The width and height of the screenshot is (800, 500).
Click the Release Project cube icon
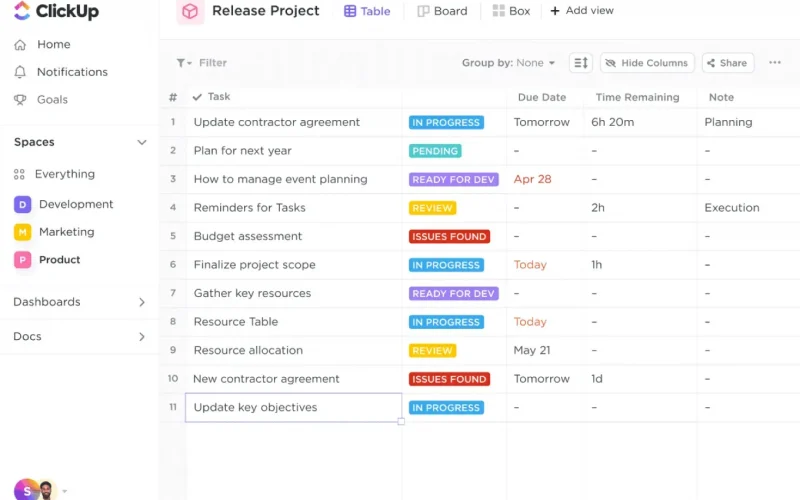pyautogui.click(x=190, y=12)
